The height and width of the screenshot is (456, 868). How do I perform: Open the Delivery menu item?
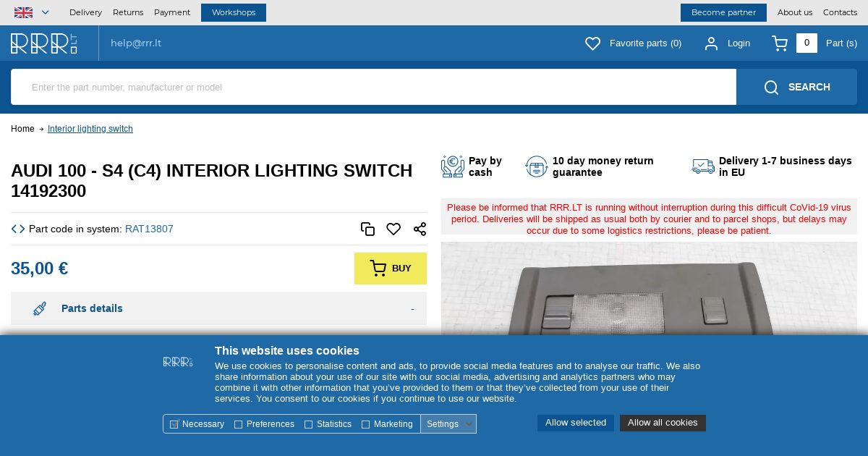85,12
